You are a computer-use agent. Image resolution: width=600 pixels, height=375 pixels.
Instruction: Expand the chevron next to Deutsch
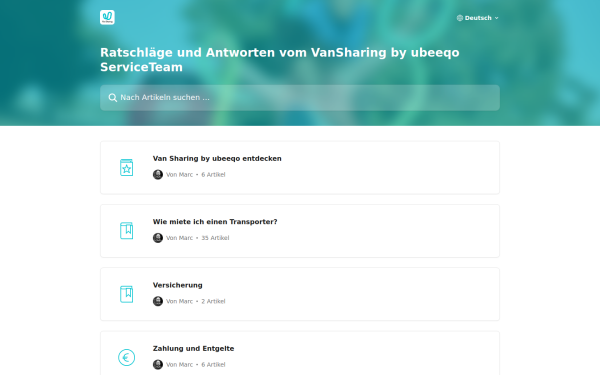click(x=497, y=18)
